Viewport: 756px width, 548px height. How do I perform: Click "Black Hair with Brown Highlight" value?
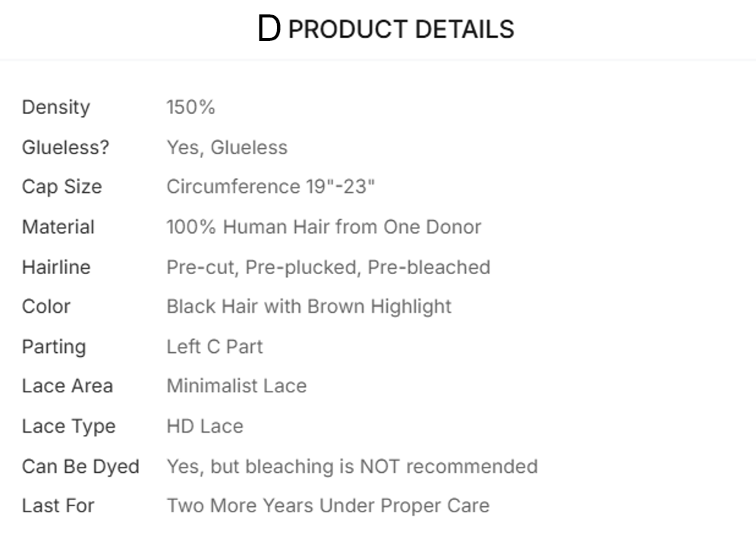click(309, 307)
